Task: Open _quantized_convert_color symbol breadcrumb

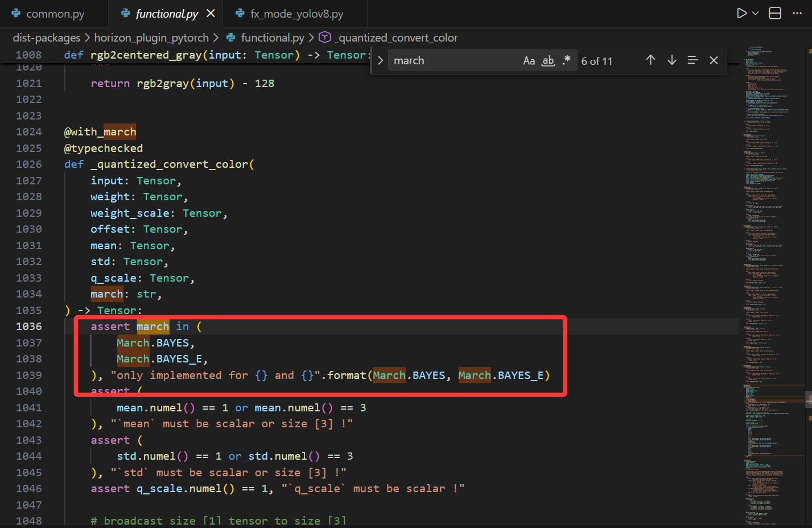Action: coord(397,38)
